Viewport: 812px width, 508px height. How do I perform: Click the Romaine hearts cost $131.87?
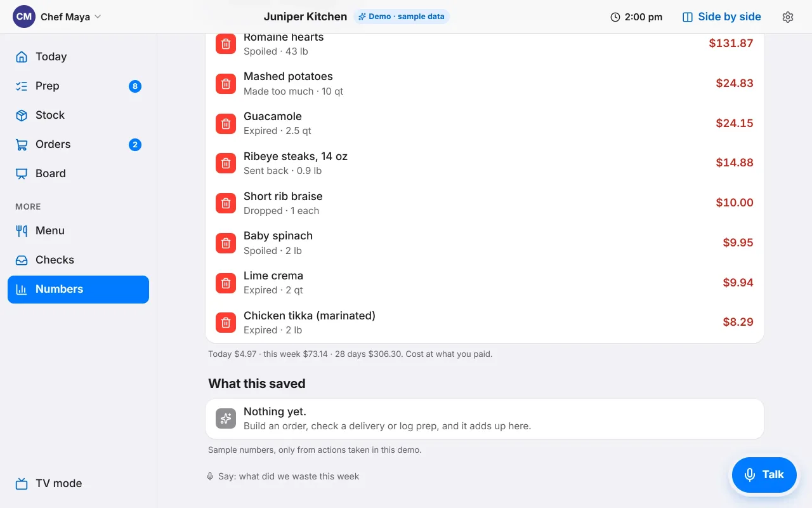pos(731,43)
